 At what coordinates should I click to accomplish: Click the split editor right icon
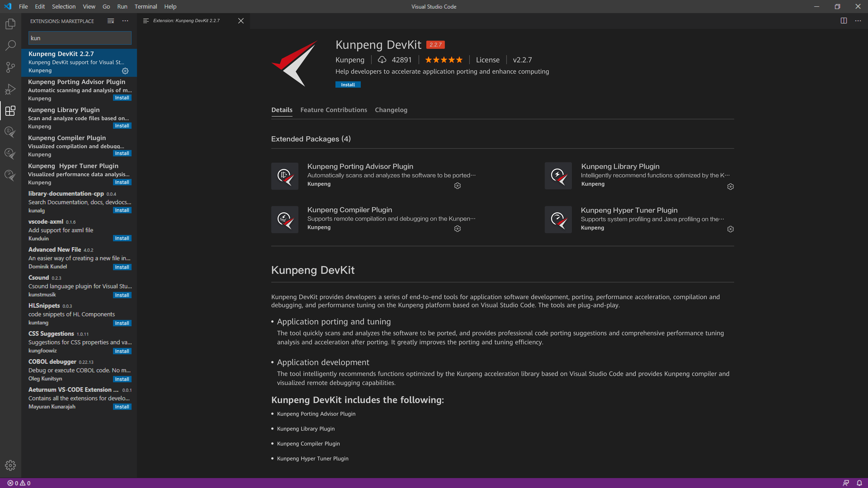[x=843, y=21]
